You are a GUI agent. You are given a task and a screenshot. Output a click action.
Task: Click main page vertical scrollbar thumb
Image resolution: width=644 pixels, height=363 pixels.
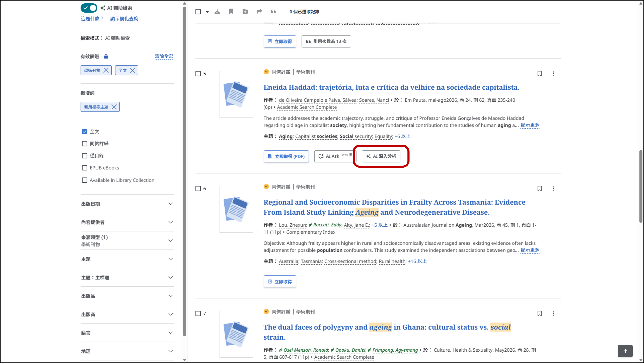(x=641, y=186)
